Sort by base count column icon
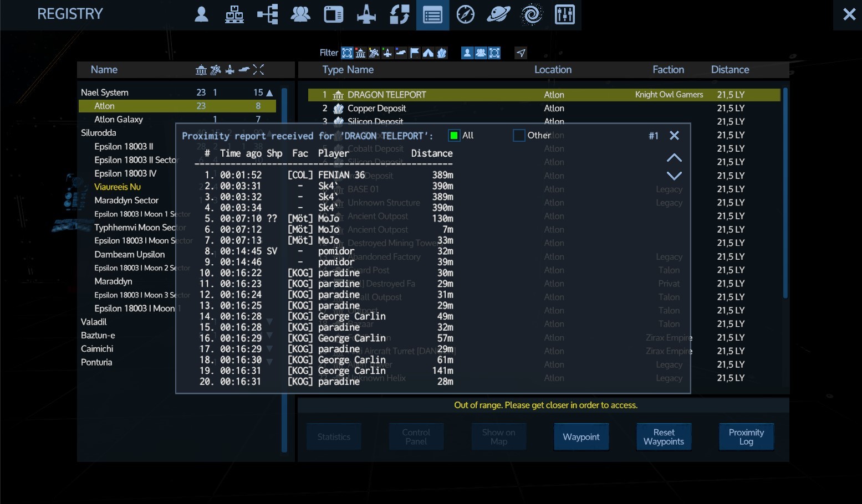Viewport: 862px width, 504px height. tap(201, 70)
